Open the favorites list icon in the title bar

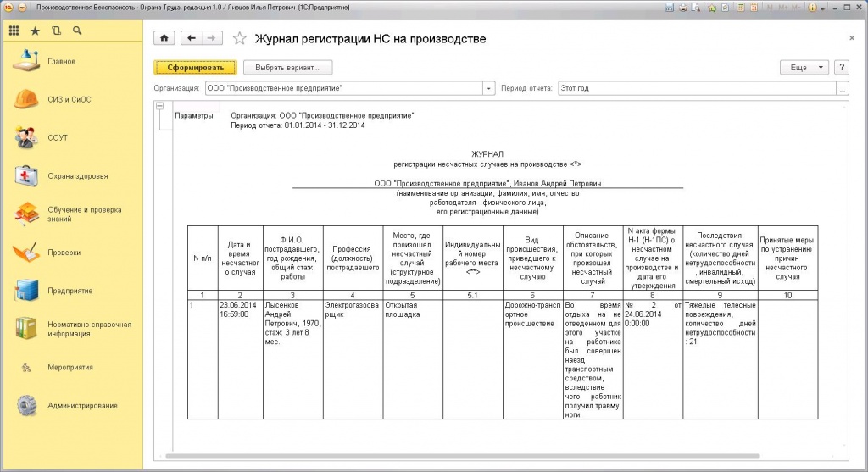[x=726, y=8]
